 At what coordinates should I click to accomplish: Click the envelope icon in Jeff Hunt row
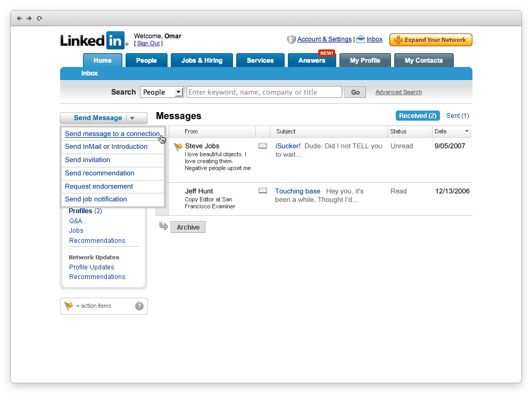point(263,191)
